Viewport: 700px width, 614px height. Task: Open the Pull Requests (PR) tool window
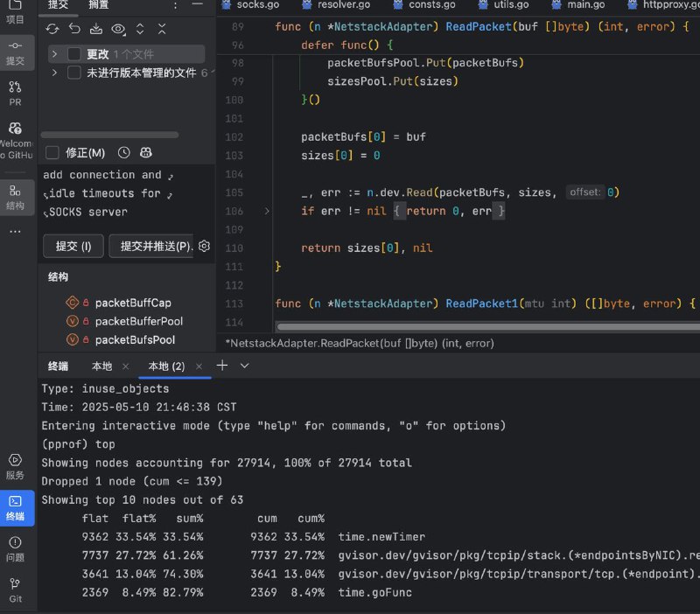15,94
